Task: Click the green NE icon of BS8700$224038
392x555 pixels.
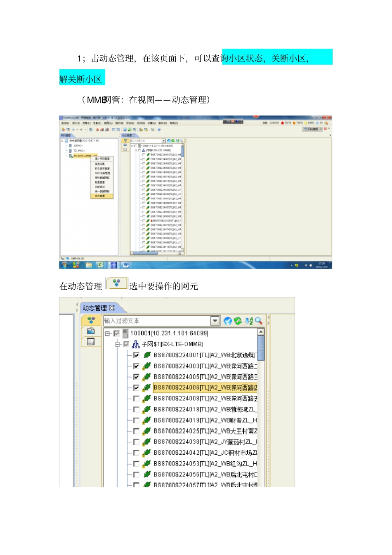Action: 146,442
